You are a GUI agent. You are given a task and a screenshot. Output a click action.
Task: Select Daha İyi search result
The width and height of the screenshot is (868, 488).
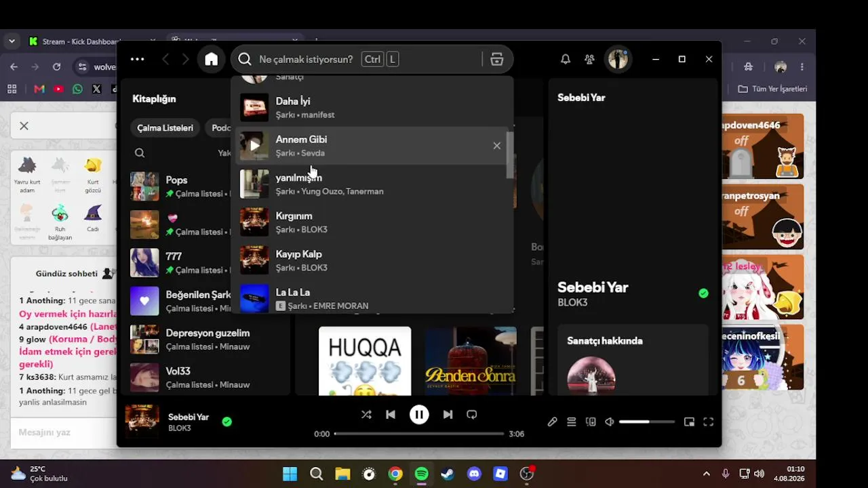point(372,108)
